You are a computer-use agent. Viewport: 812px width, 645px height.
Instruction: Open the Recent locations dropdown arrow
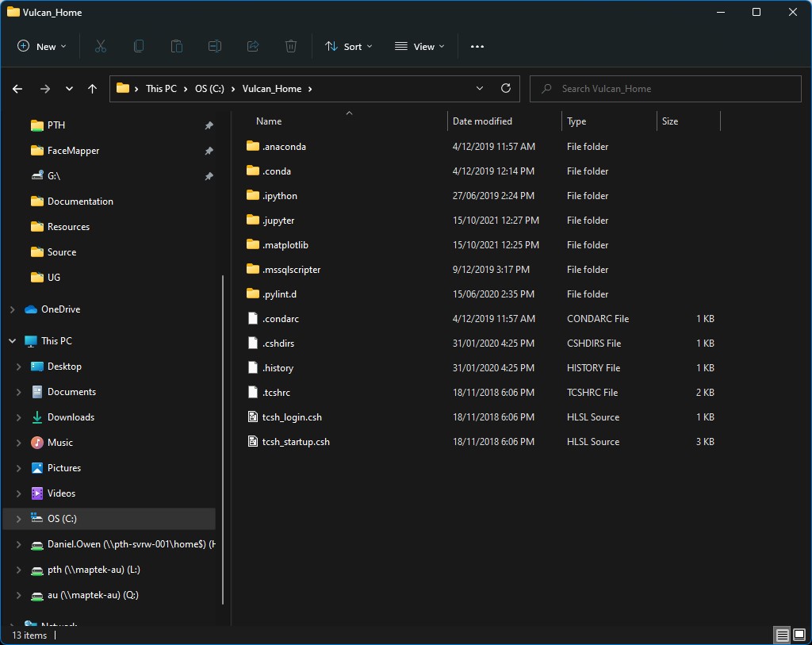(69, 89)
